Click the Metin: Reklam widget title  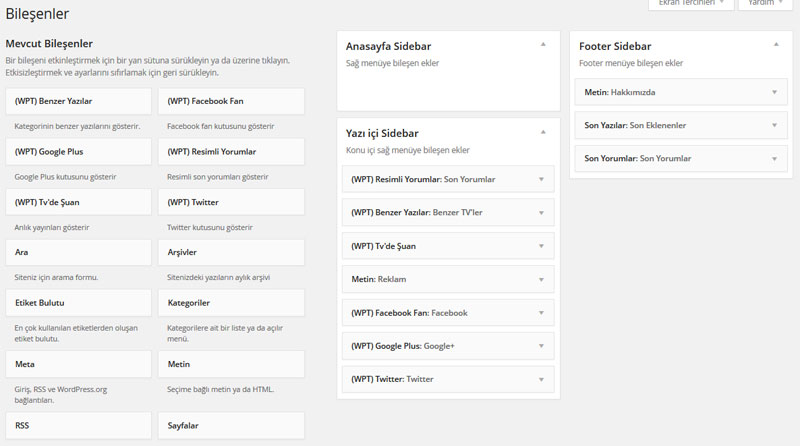point(379,280)
